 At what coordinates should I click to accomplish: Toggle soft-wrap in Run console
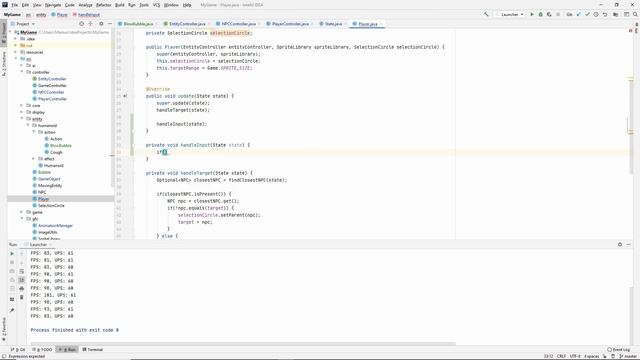22,271
